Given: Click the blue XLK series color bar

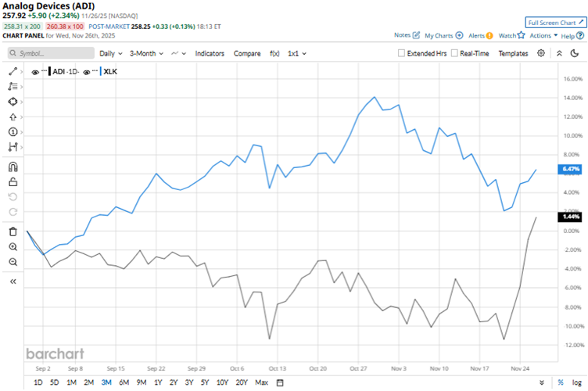Looking at the screenshot, I should tap(101, 71).
